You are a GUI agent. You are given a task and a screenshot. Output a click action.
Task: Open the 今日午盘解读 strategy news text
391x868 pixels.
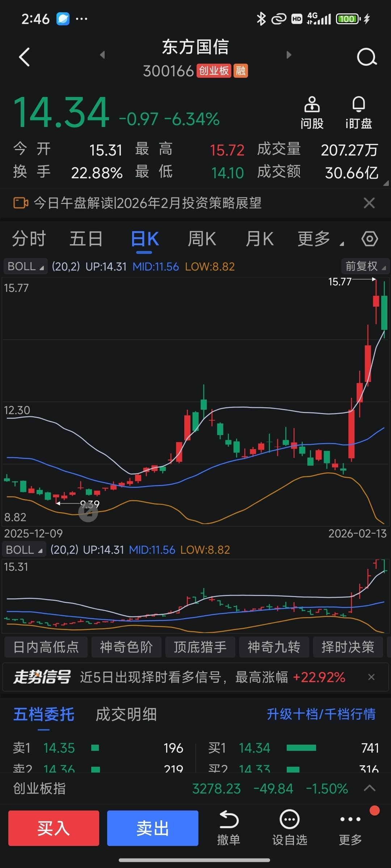[147, 203]
